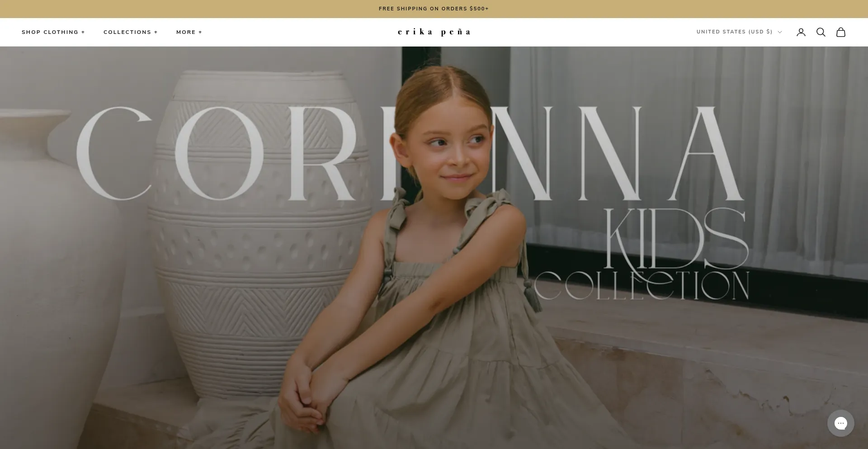Click the chevron next to currency selector
Viewport: 868px width, 449px height.
(780, 32)
